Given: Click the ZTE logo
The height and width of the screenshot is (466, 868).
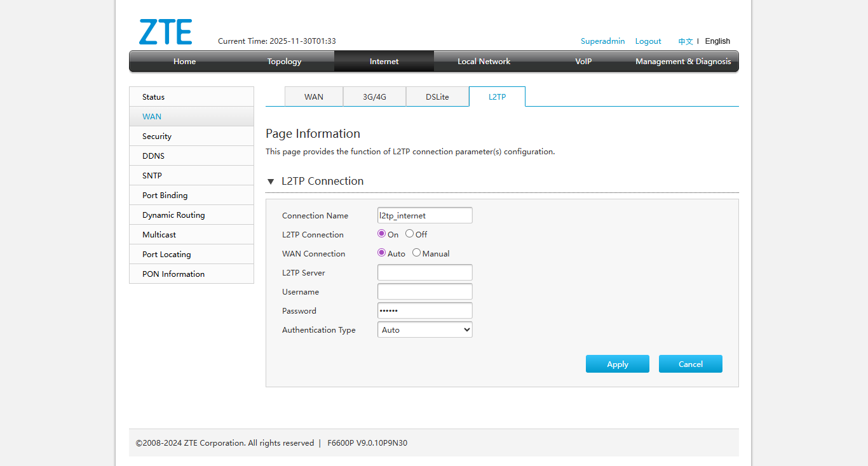Looking at the screenshot, I should (x=165, y=32).
